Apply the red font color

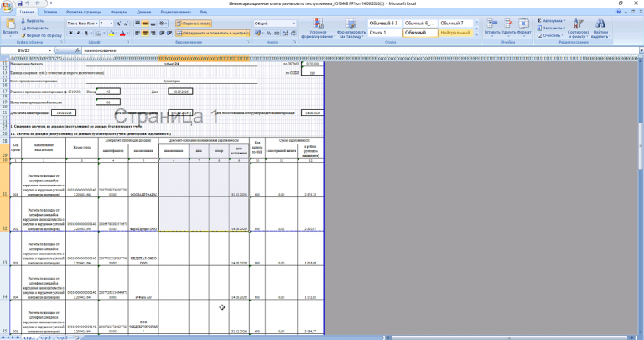[x=122, y=33]
